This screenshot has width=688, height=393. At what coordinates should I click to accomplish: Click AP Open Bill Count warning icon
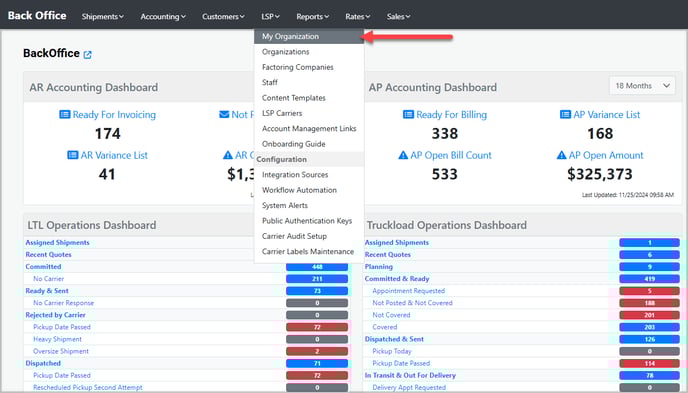click(x=403, y=155)
